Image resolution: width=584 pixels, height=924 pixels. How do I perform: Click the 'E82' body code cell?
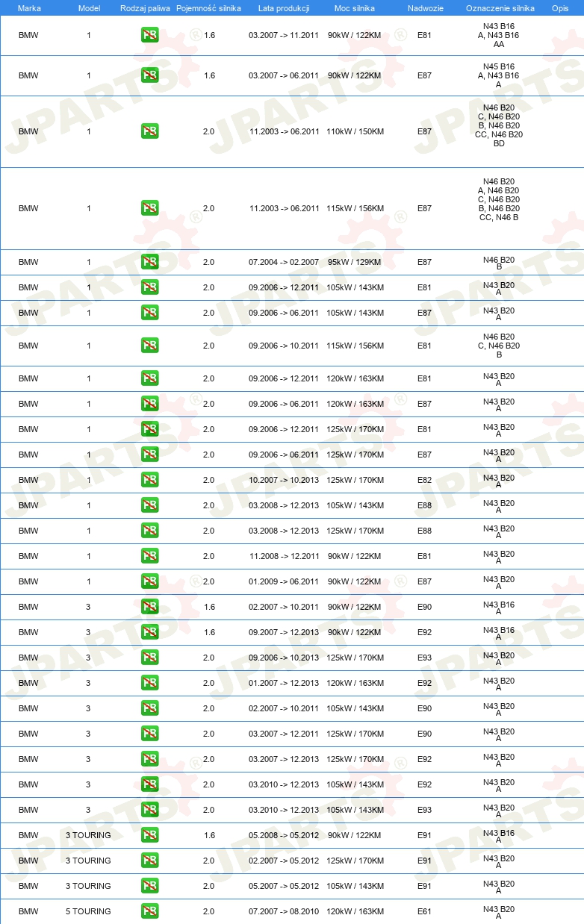pyautogui.click(x=424, y=480)
